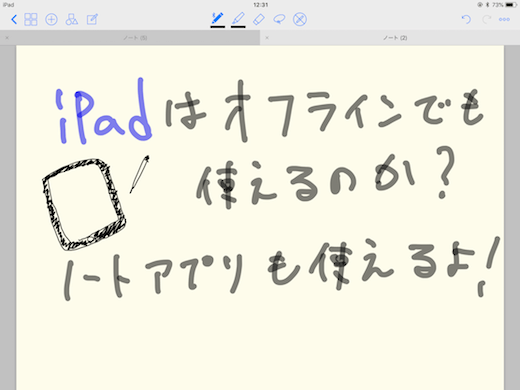Click the greyed-out Redo arrow

tap(486, 19)
